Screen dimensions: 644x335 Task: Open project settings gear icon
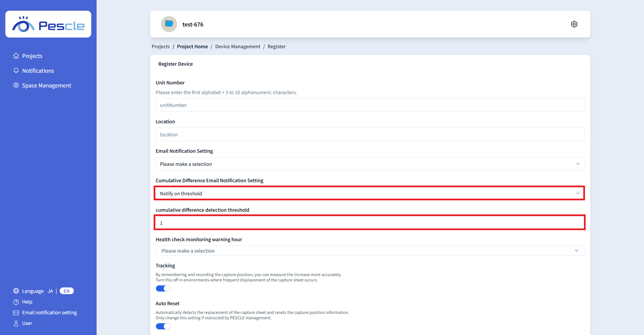coord(574,24)
